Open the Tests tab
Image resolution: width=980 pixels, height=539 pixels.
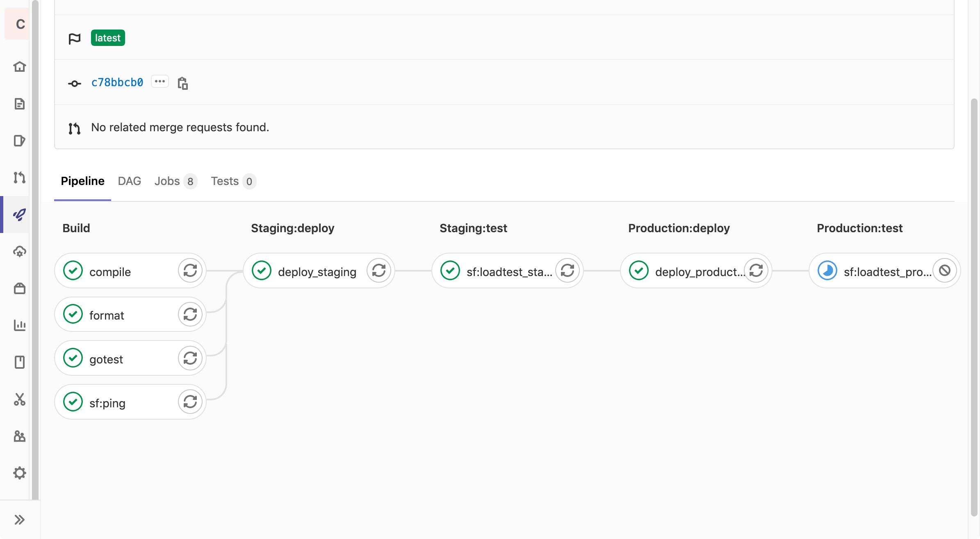[x=233, y=181]
